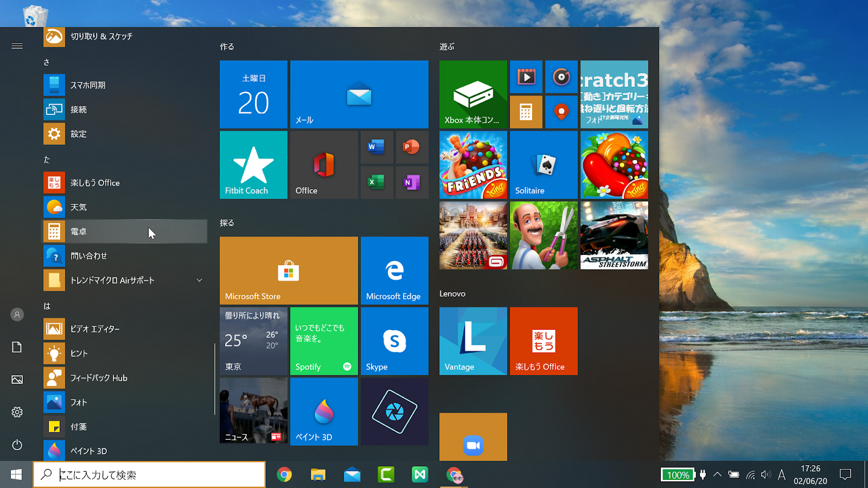Screen dimensions: 868x488
Task: Open the 17:26 clock in the taskbar
Action: (x=810, y=475)
